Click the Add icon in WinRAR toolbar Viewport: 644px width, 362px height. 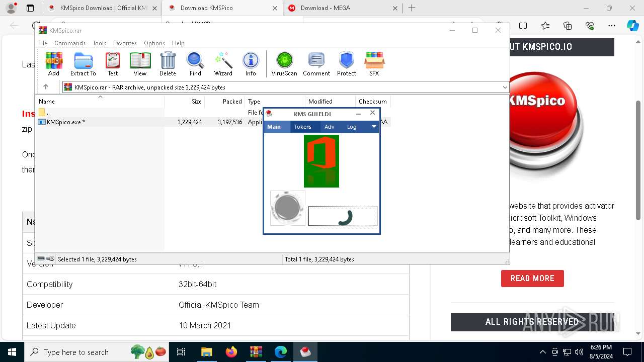coord(54,64)
